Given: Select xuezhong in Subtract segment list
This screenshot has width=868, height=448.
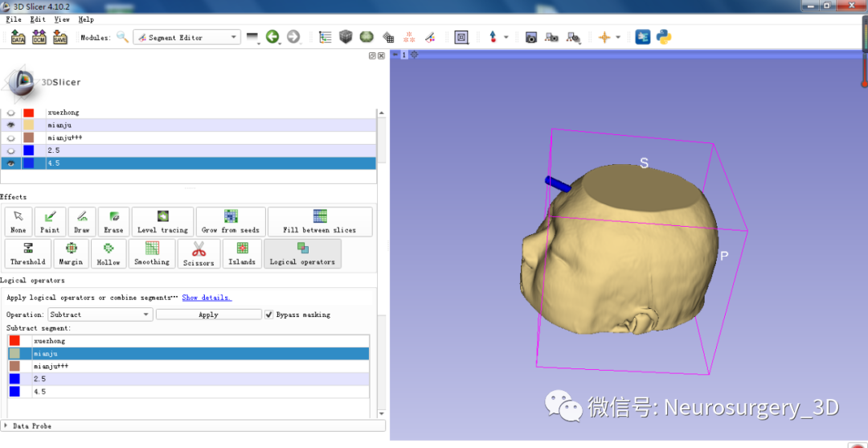Looking at the screenshot, I should pos(188,341).
